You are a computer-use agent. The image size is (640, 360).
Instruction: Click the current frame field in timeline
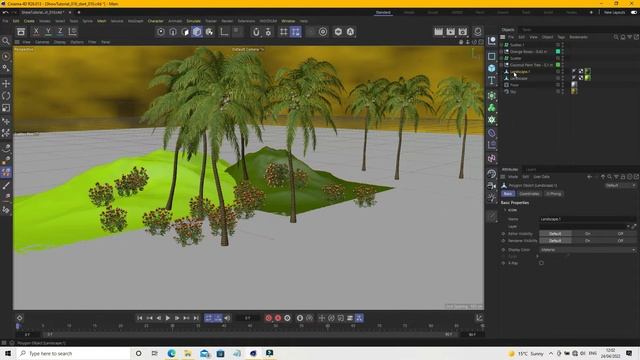point(248,318)
